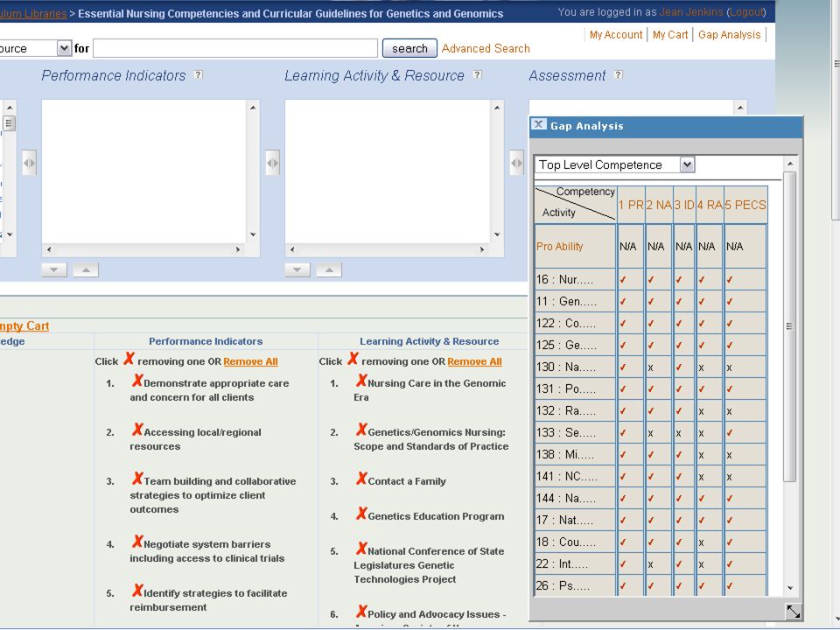840x630 pixels.
Task: Click Performance Indicators list scroll-down arrow
Action: [253, 234]
